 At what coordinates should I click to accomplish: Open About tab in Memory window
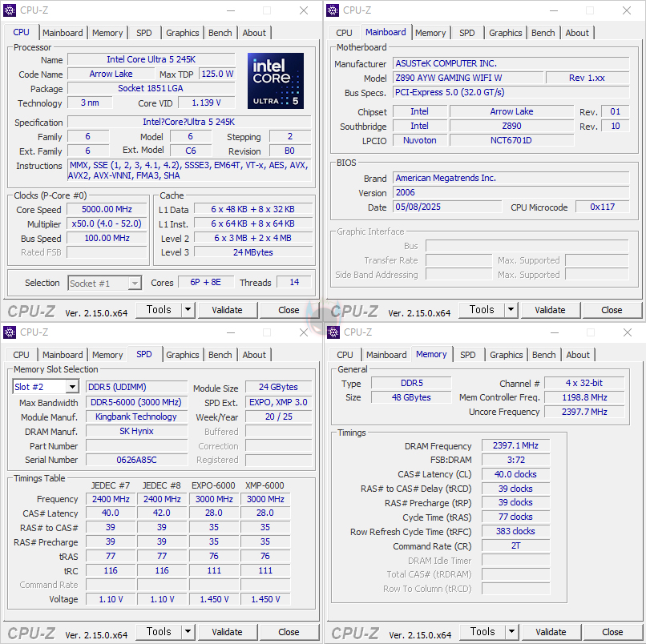(578, 355)
